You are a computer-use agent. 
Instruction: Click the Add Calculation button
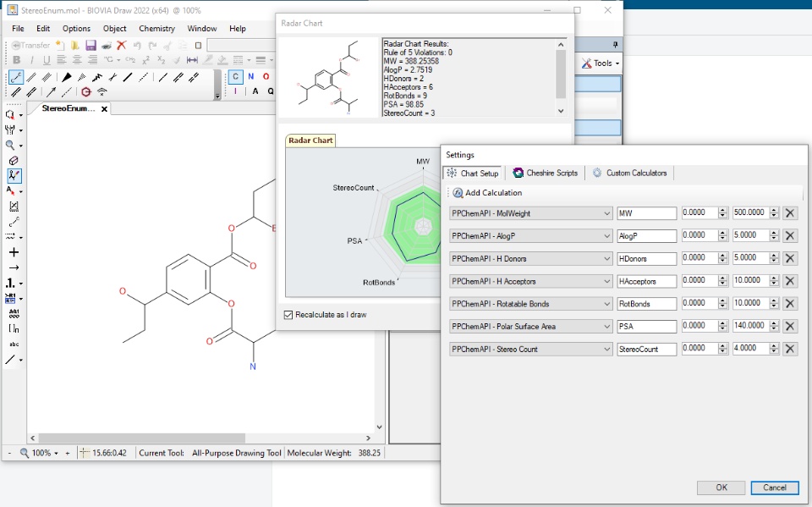487,193
